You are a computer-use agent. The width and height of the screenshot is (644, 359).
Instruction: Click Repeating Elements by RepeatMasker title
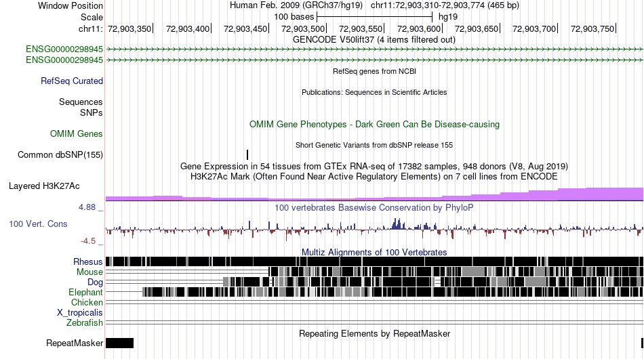374,333
